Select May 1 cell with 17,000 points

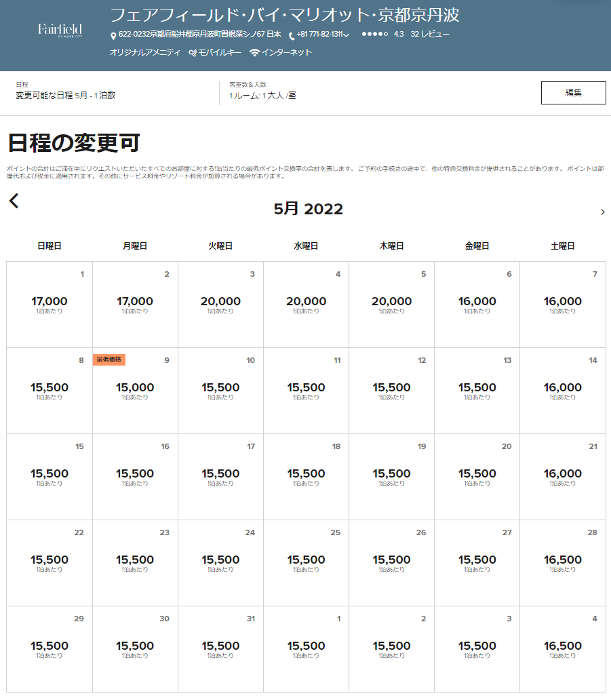(x=50, y=305)
